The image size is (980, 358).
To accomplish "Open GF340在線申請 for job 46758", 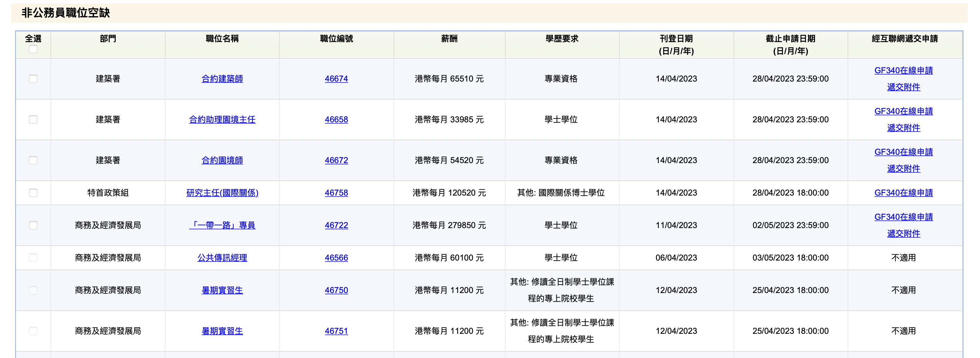I will (x=904, y=193).
